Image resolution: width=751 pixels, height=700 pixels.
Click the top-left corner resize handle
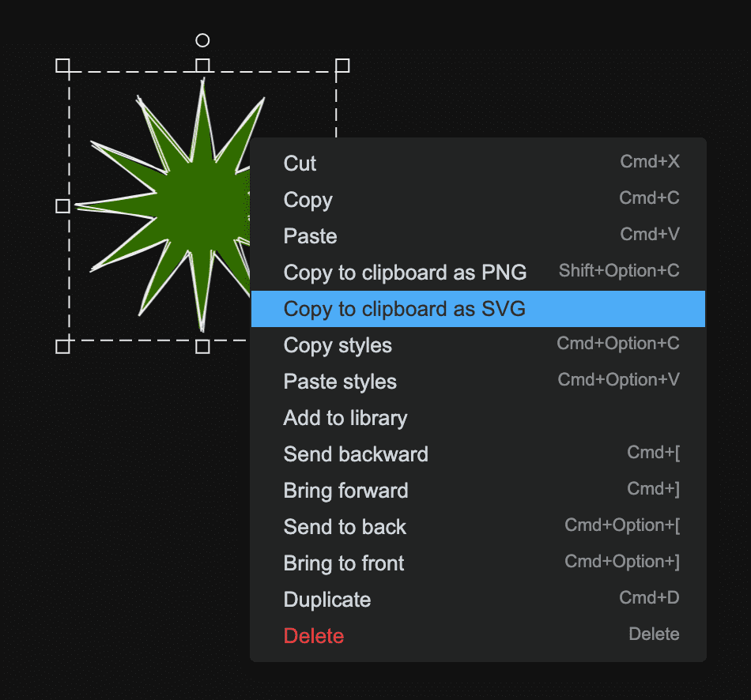(x=62, y=66)
